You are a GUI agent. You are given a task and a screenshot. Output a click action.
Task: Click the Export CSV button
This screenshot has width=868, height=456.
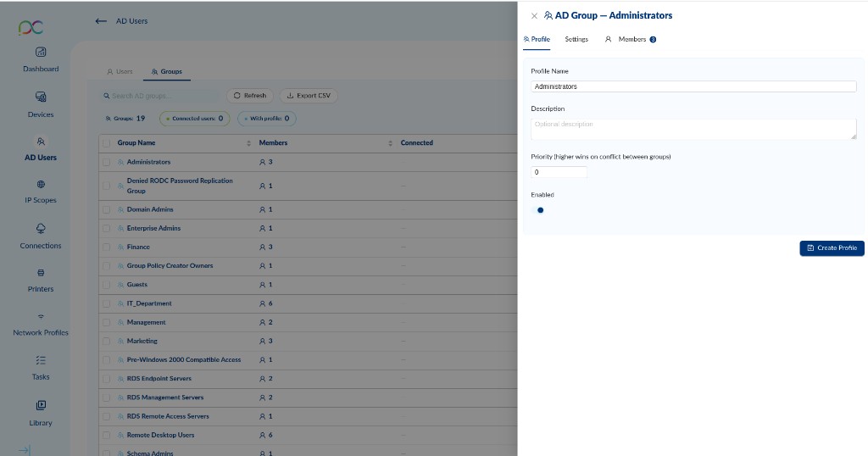click(x=309, y=96)
